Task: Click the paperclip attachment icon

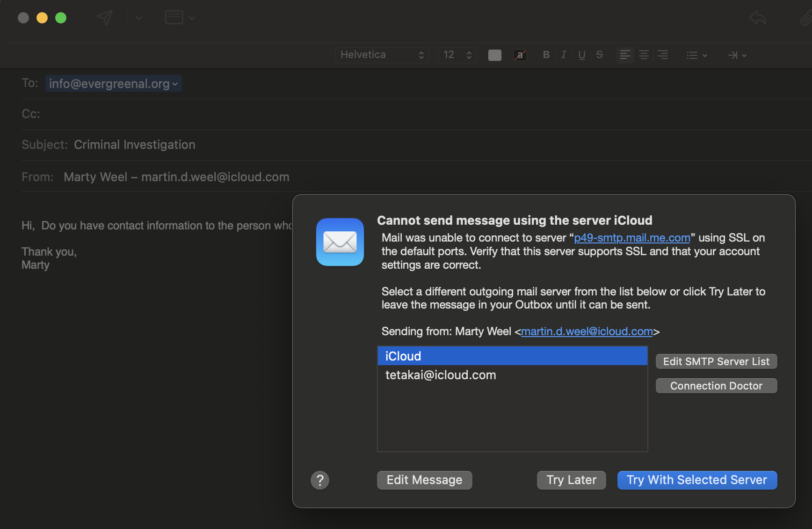Action: 805,18
